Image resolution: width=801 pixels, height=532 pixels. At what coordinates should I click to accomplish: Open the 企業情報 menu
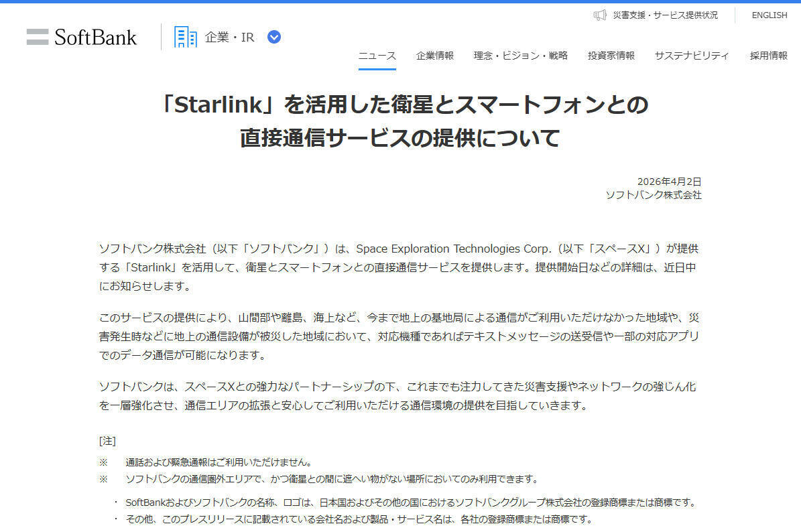point(435,56)
